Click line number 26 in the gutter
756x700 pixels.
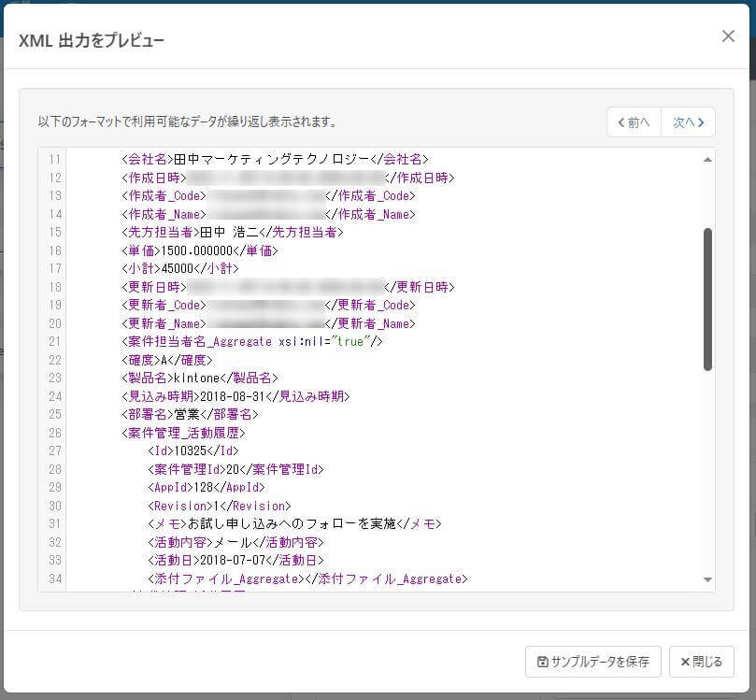(x=55, y=433)
